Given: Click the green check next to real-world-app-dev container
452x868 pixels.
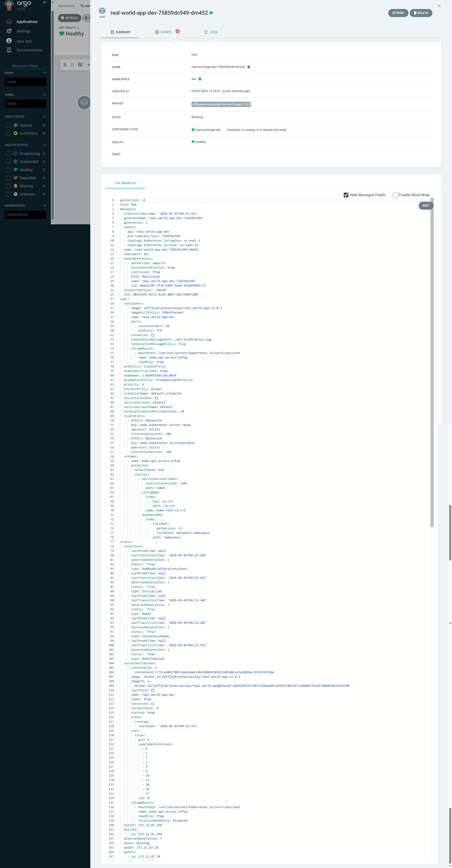Looking at the screenshot, I should [193, 130].
